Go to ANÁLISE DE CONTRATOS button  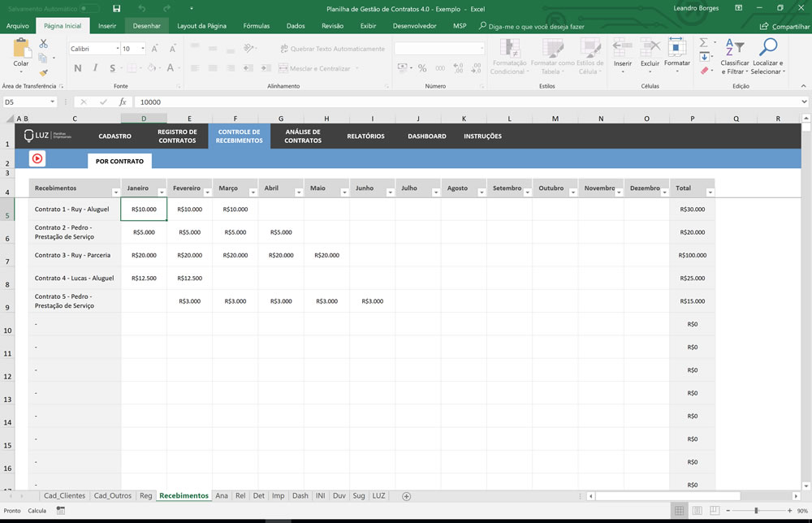303,136
